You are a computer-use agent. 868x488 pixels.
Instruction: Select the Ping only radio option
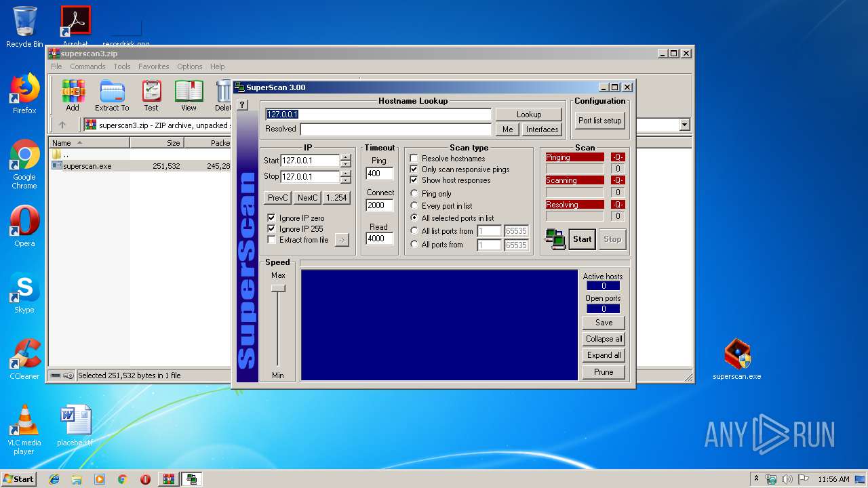pos(414,194)
